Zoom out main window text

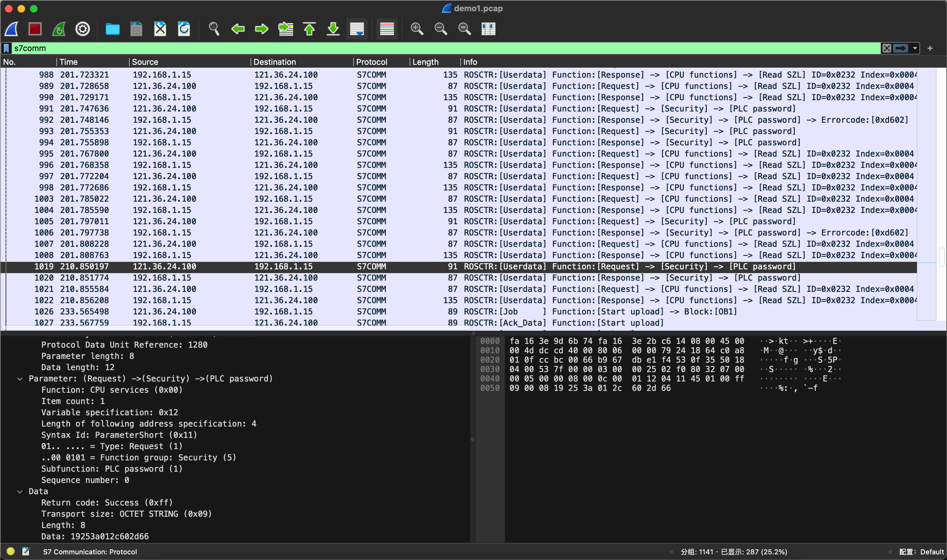(x=441, y=29)
